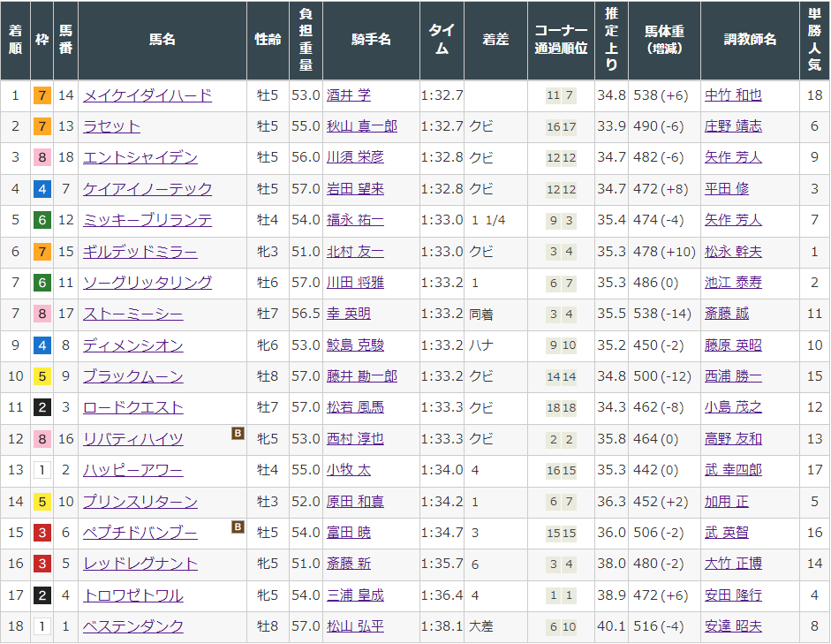The width and height of the screenshot is (831, 644).
Task: Click the blinker B icon beside ペプチドバンブー
Action: point(238,527)
